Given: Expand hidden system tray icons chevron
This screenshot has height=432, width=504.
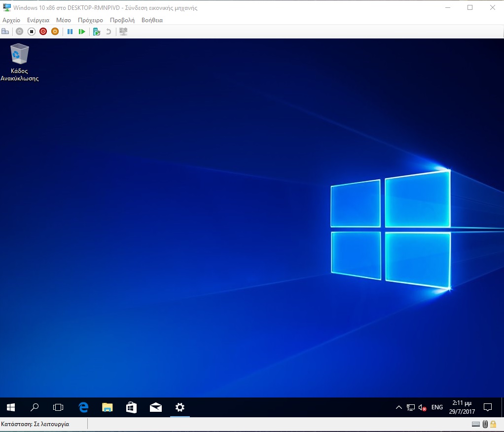Looking at the screenshot, I should [398, 407].
